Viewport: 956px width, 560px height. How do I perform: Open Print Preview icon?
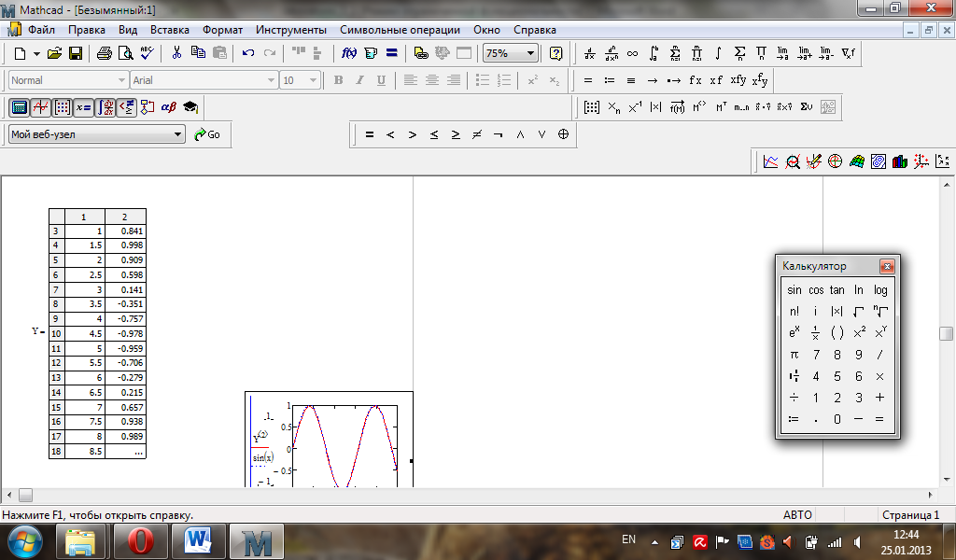point(126,53)
